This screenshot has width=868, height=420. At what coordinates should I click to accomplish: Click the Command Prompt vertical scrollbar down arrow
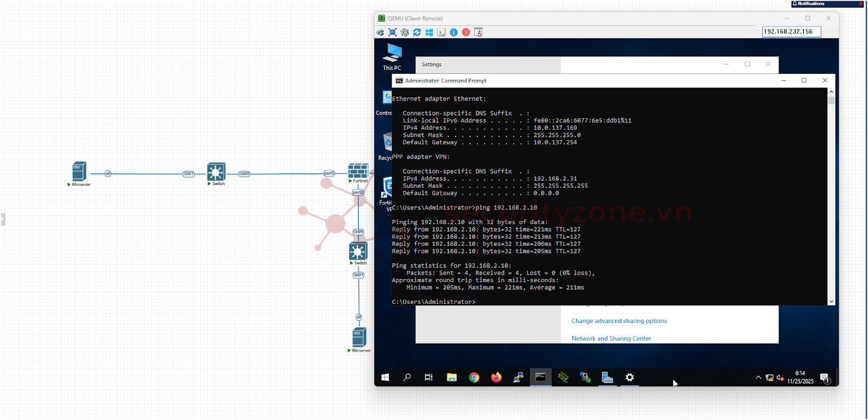coord(831,302)
